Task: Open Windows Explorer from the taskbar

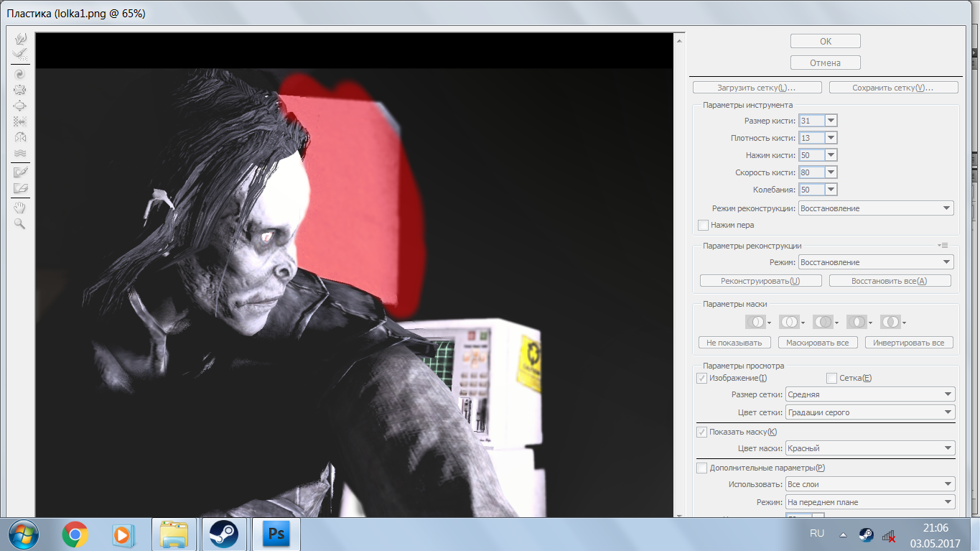Action: [174, 534]
